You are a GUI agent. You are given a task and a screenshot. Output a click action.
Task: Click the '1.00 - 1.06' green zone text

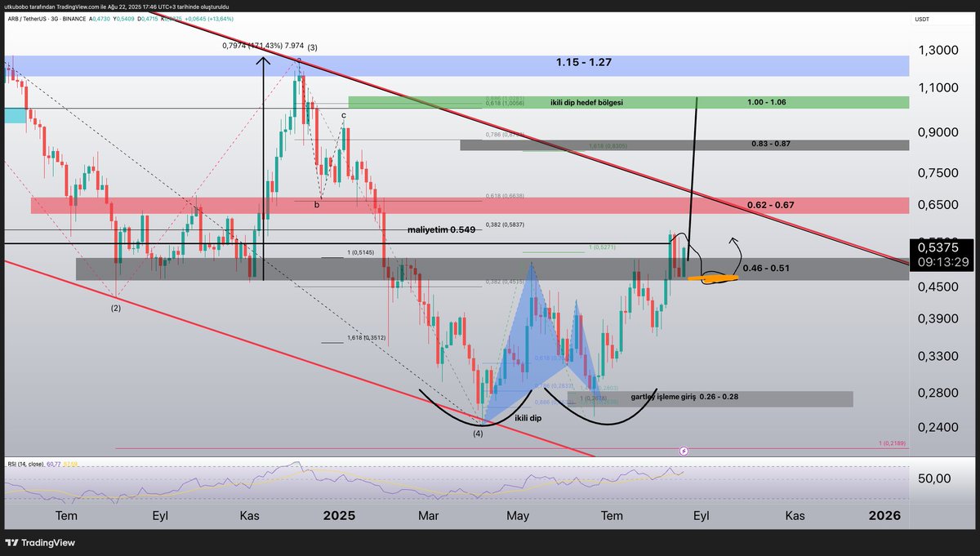pos(765,103)
